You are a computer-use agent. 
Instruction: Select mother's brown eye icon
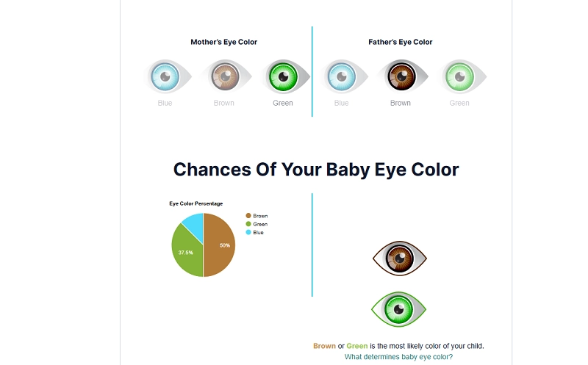[x=223, y=76]
